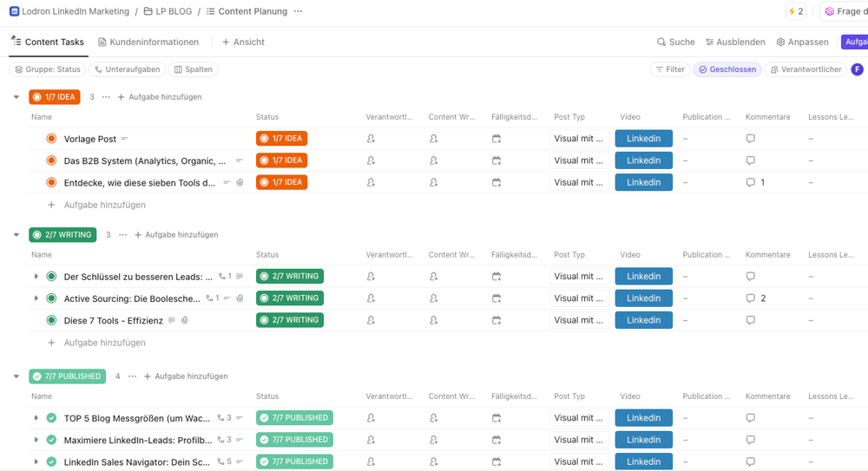
Task: Click more options of 7/7 PUBLISHED group
Action: [x=132, y=376]
